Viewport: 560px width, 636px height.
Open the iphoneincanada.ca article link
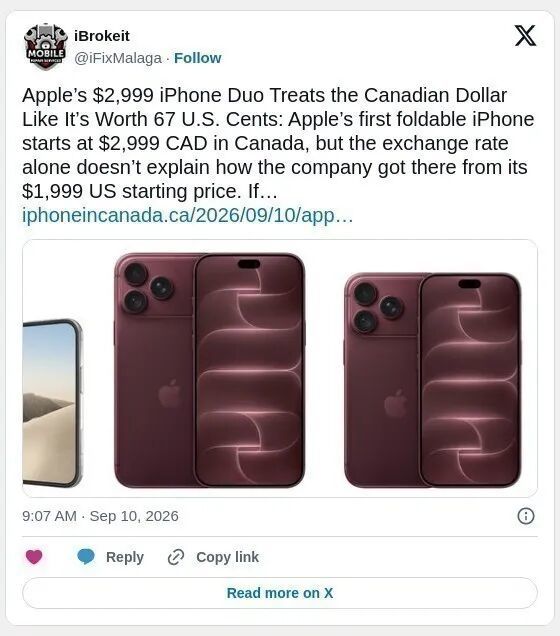click(x=187, y=215)
